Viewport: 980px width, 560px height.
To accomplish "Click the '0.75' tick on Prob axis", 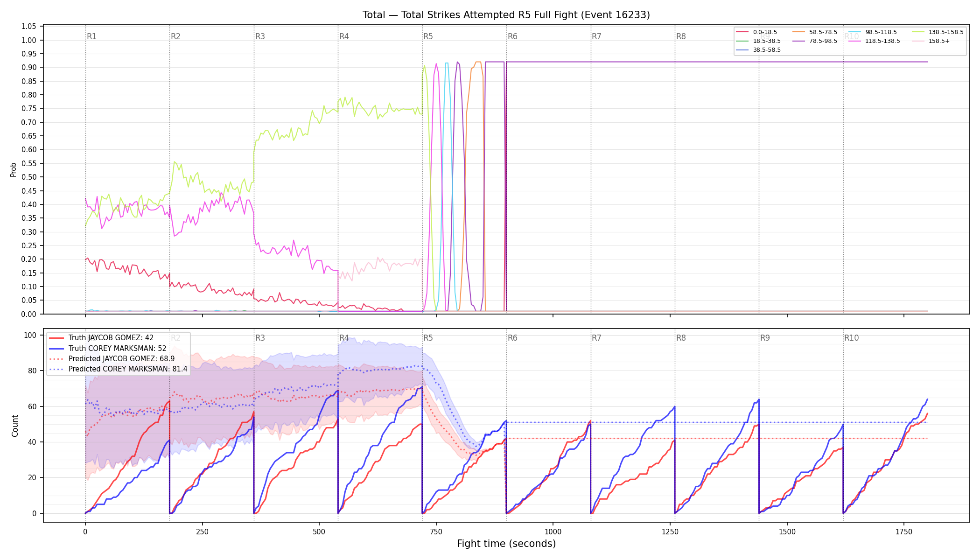I will coord(29,109).
